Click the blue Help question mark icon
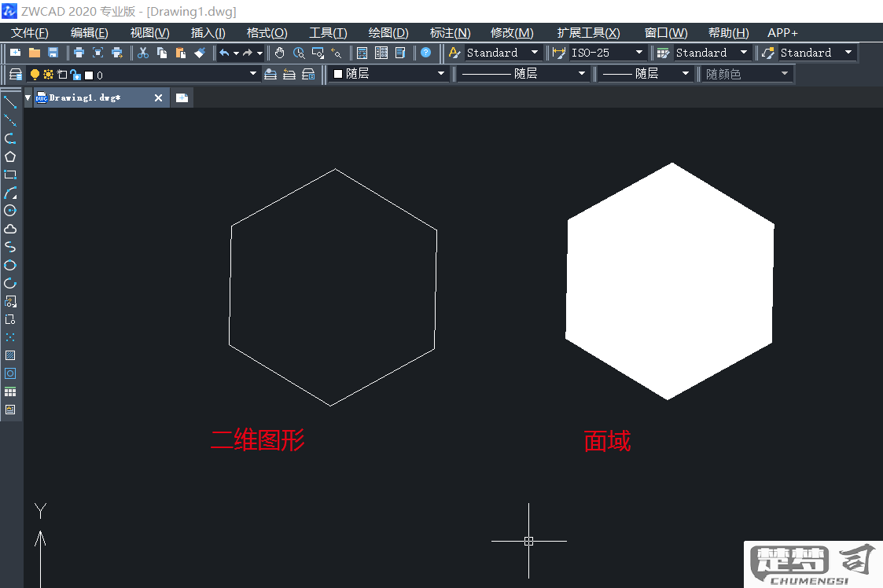Image resolution: width=883 pixels, height=588 pixels. tap(425, 53)
